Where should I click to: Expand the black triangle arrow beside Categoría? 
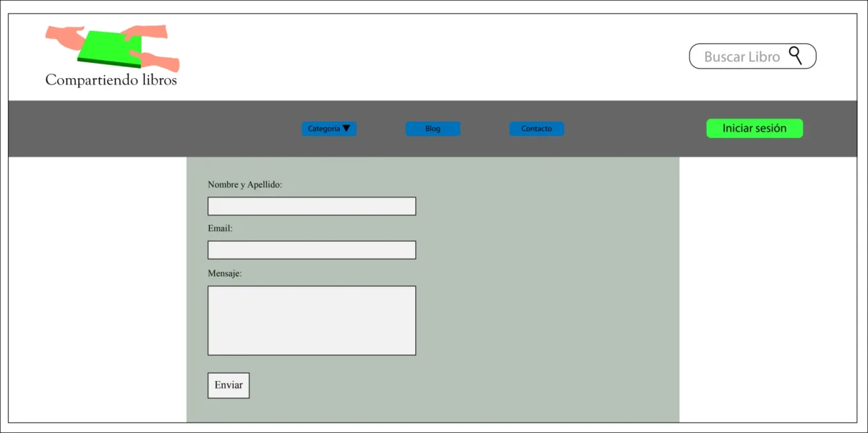tap(346, 128)
